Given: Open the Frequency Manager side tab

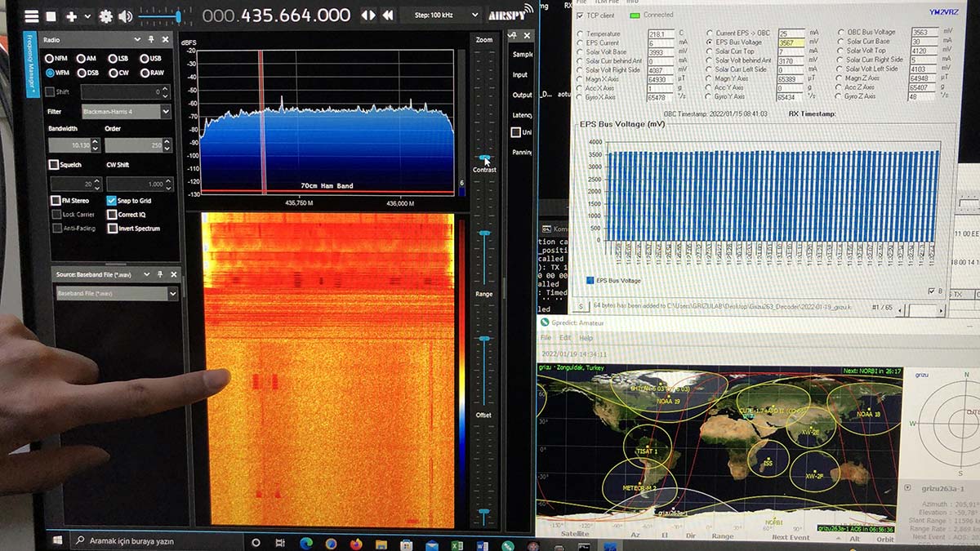Looking at the screenshot, I should pyautogui.click(x=32, y=67).
